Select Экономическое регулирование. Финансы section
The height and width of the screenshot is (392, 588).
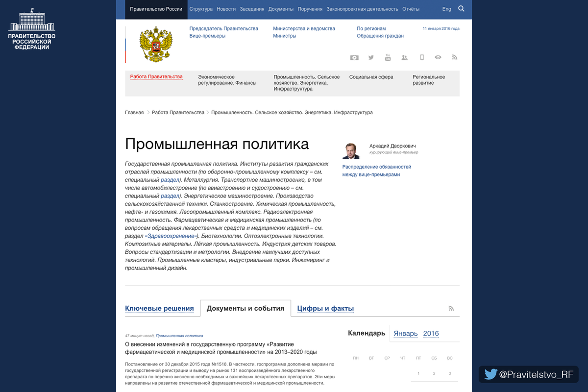coord(227,80)
